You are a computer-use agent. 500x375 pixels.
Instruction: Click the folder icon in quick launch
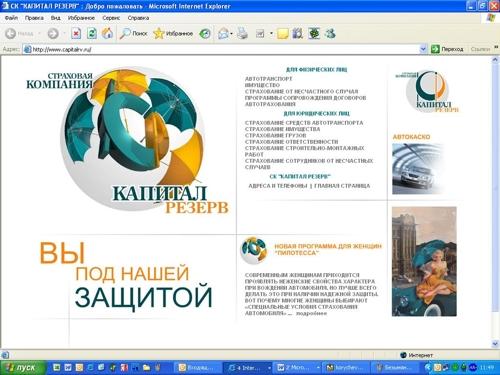pos(146,368)
